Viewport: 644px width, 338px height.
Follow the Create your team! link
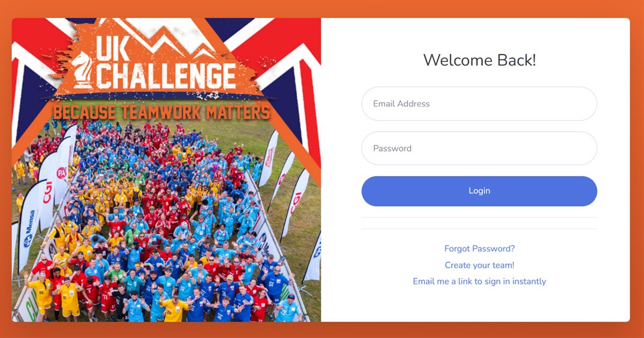pos(479,265)
